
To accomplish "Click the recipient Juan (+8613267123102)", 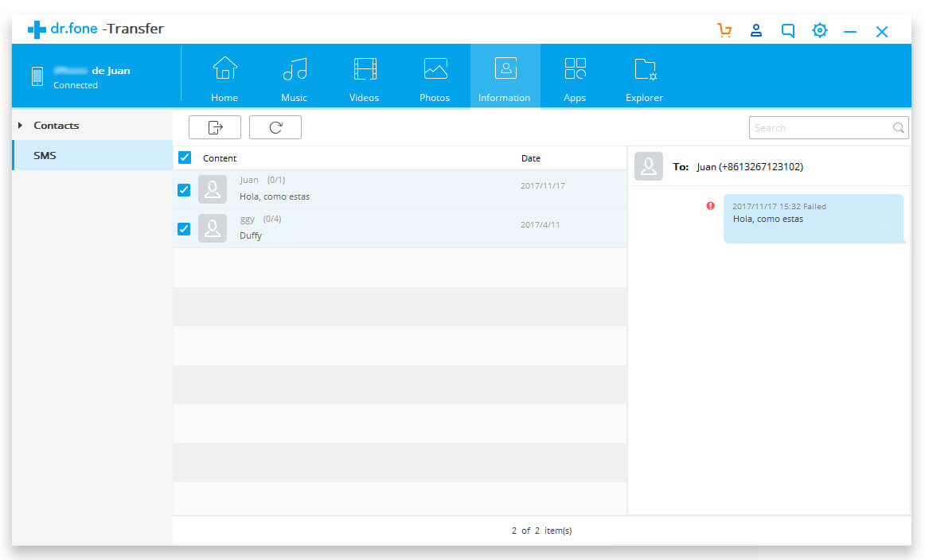I will tap(750, 167).
